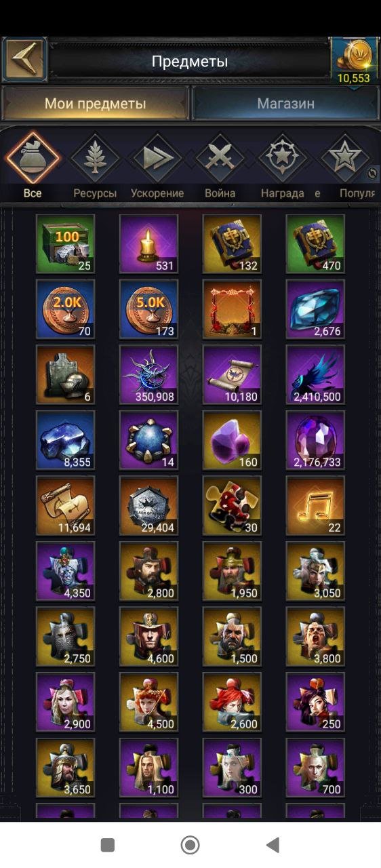Show the Война crossed swords category

click(x=220, y=166)
